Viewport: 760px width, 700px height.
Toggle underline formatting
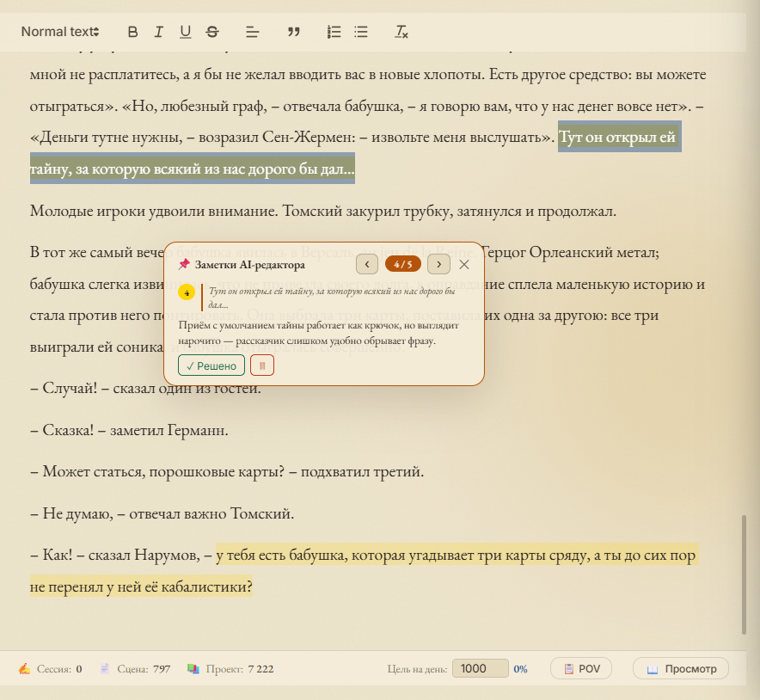coord(185,32)
